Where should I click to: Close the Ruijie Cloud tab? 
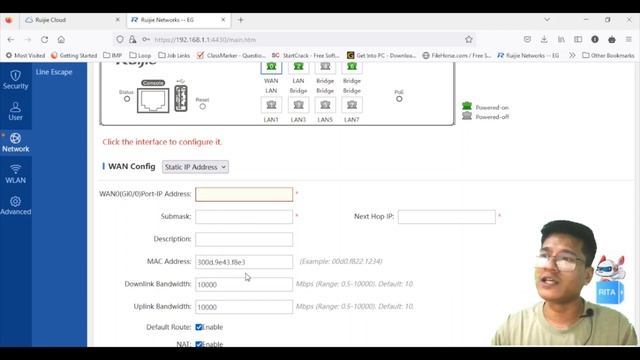118,20
